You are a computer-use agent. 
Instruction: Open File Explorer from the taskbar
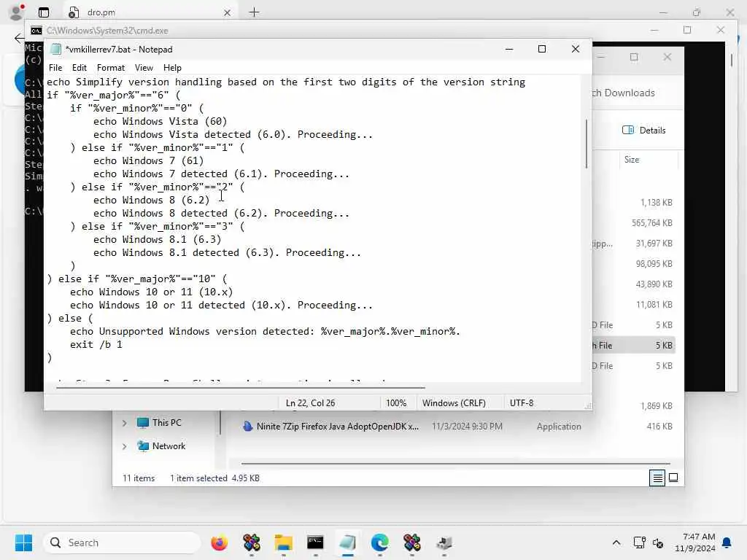click(284, 542)
